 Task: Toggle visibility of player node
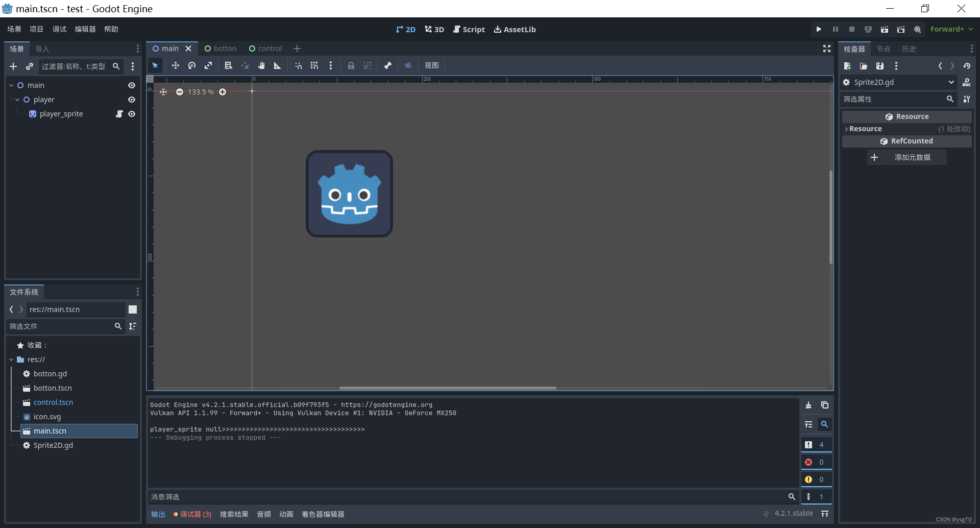pos(132,100)
